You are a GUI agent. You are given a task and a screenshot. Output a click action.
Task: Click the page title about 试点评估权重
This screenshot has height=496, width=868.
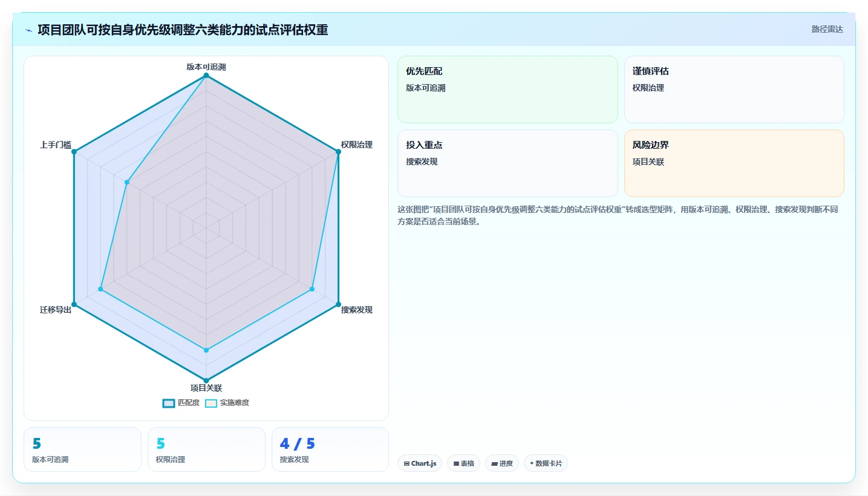183,30
